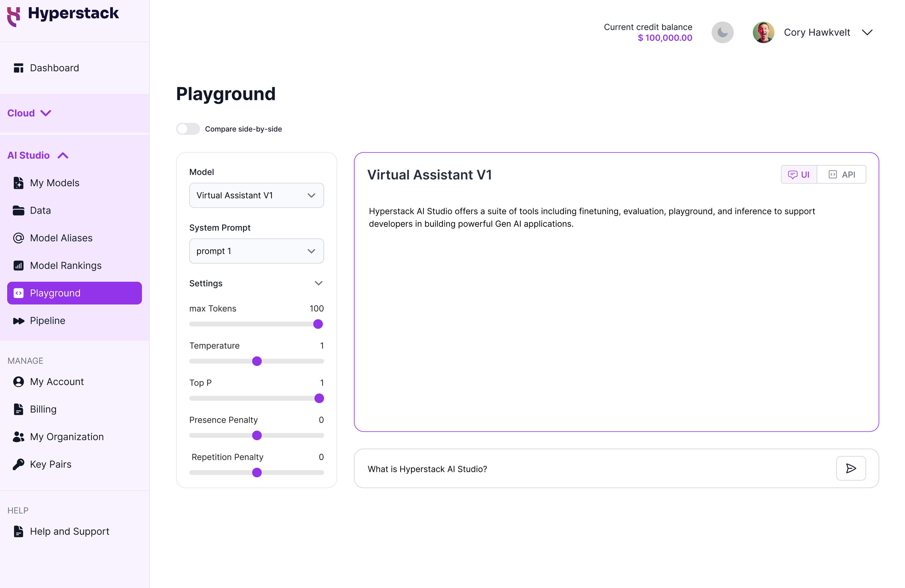
Task: Open Dashboard from the sidebar
Action: click(75, 68)
